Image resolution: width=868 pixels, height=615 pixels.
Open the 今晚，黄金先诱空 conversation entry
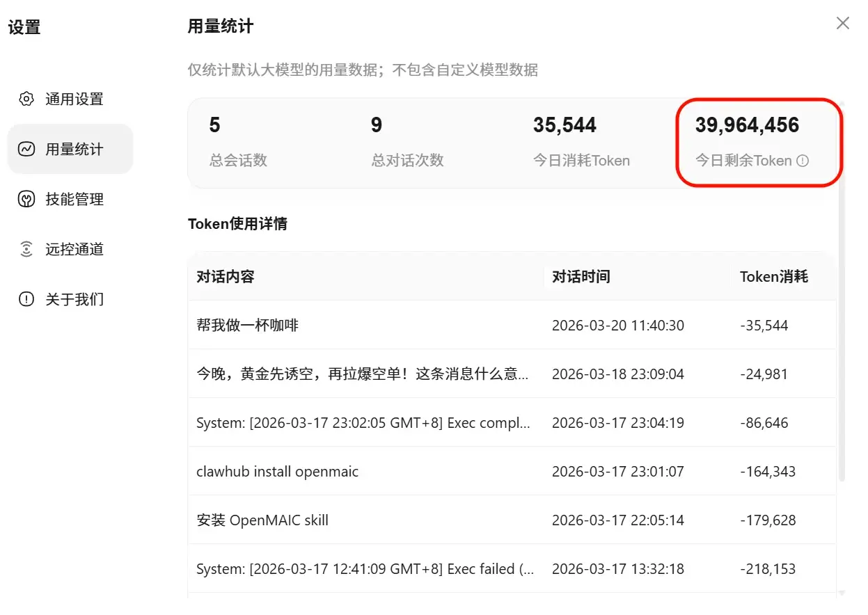[362, 374]
